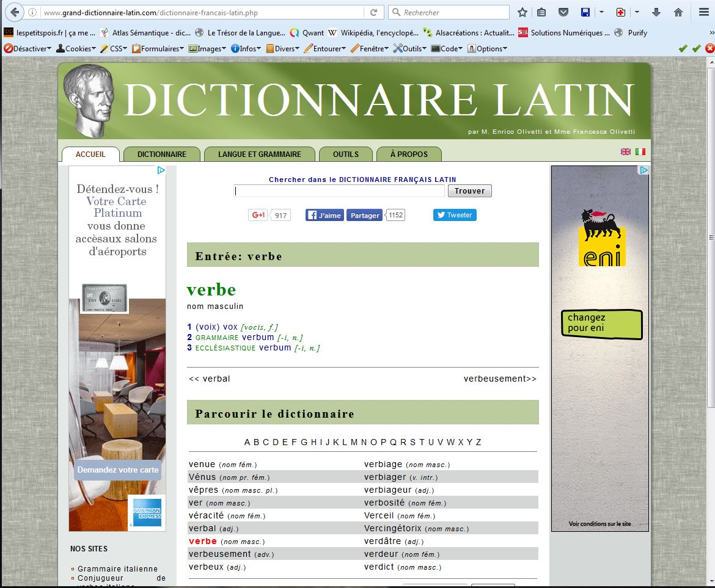
Task: Save to Pocket using the toolbar icon
Action: pyautogui.click(x=564, y=12)
